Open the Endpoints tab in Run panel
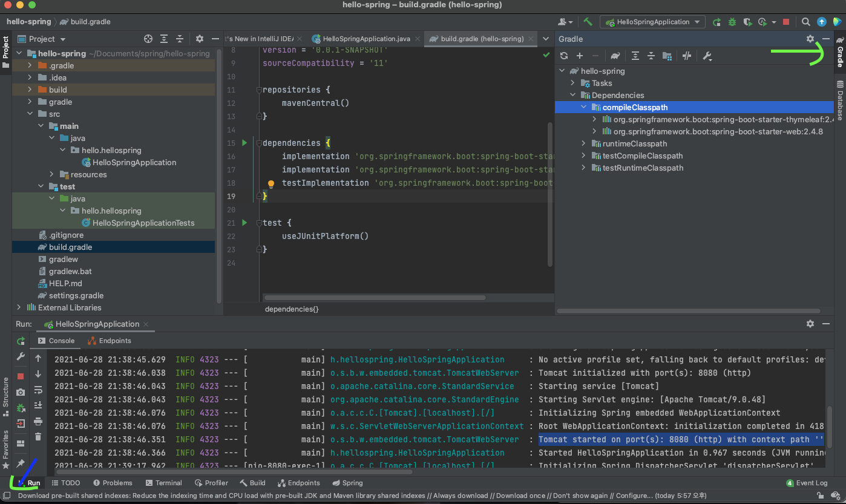Image resolution: width=846 pixels, height=504 pixels. [110, 341]
